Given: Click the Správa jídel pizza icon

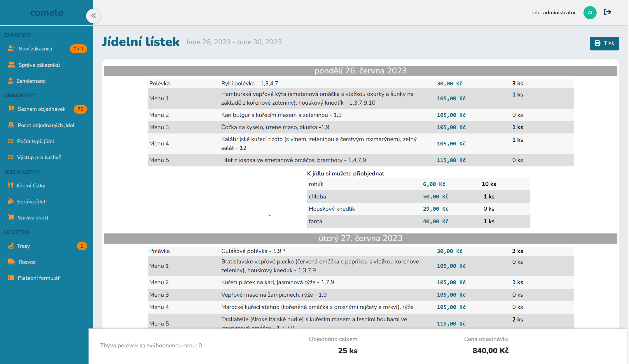Looking at the screenshot, I should [11, 201].
